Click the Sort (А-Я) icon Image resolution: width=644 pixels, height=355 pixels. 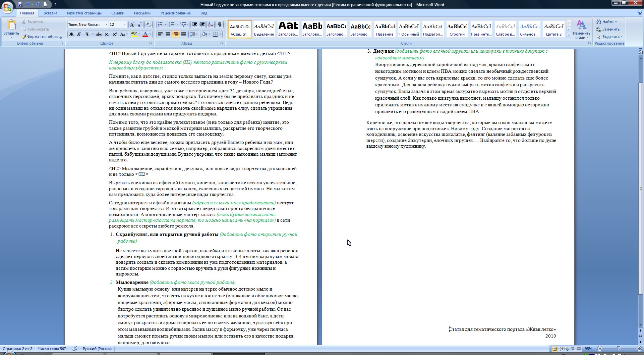211,24
